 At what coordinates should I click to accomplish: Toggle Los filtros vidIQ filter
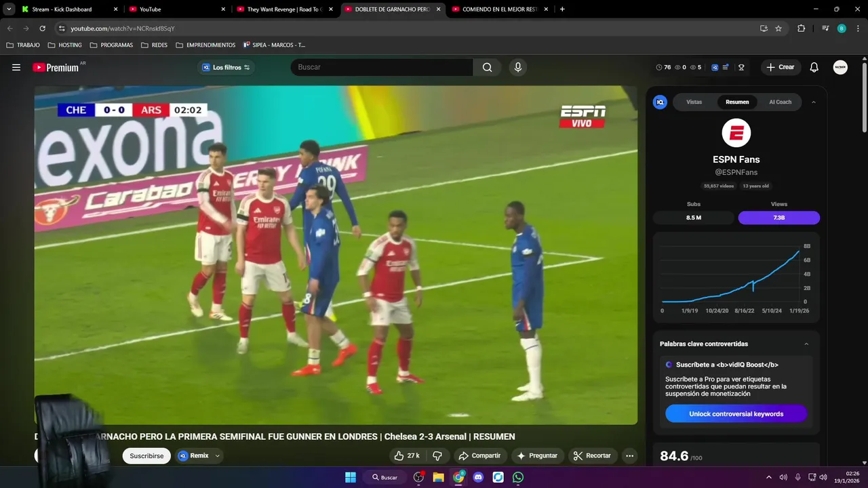coord(226,67)
